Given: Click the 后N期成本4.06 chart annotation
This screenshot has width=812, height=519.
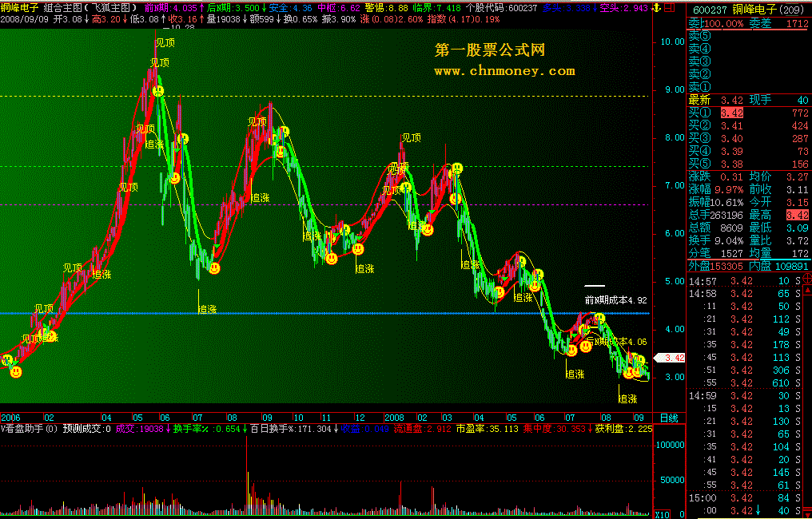Looking at the screenshot, I should click(616, 342).
